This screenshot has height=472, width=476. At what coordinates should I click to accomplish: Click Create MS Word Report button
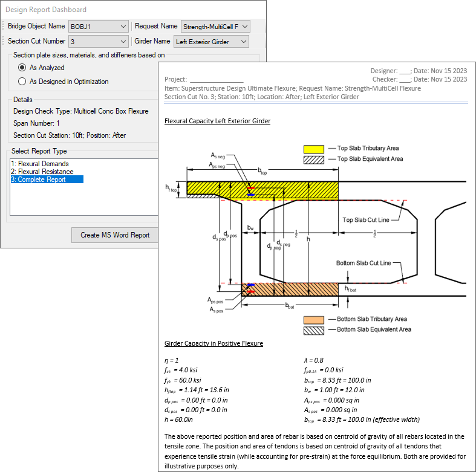click(115, 235)
